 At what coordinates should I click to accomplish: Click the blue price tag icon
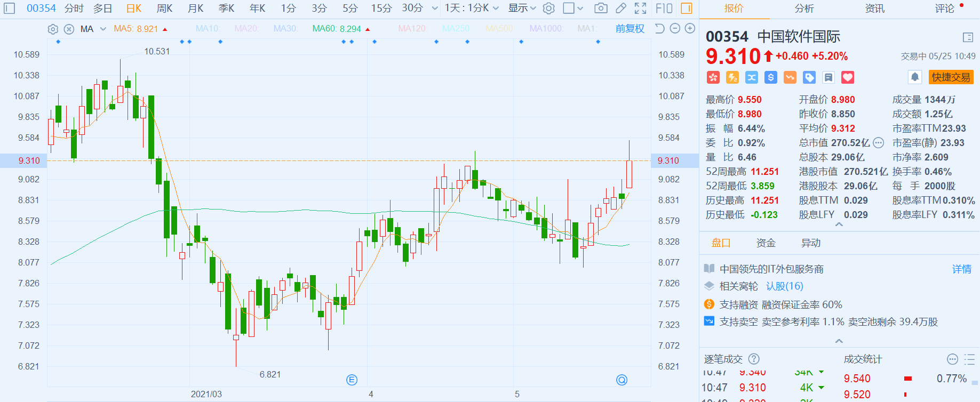(809, 77)
